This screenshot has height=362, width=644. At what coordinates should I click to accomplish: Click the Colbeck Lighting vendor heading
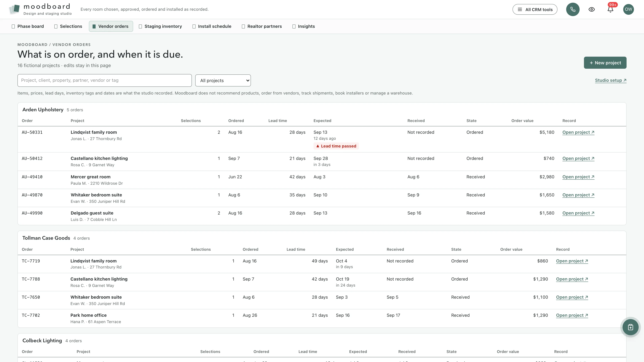[x=42, y=341]
